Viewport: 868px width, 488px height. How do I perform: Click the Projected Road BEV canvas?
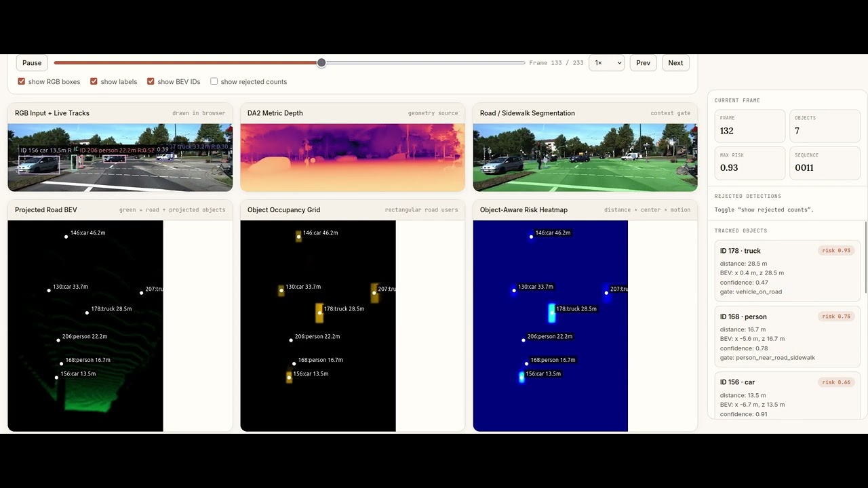point(85,326)
